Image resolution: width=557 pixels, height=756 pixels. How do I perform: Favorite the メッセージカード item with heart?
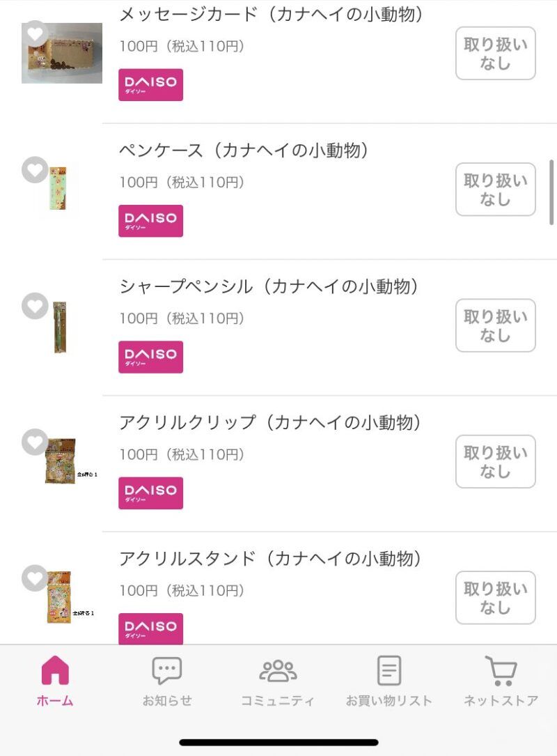coord(35,33)
